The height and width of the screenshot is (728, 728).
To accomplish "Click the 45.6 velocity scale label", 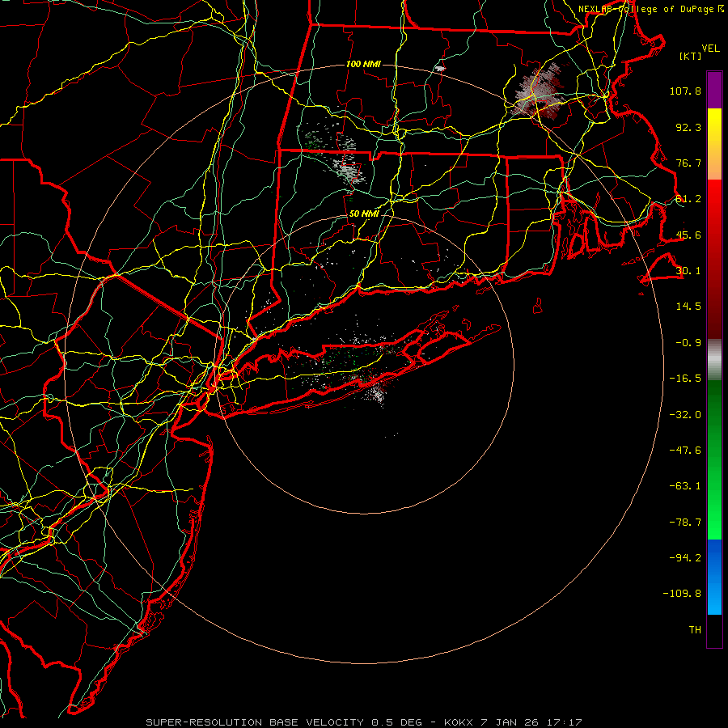I will point(688,235).
